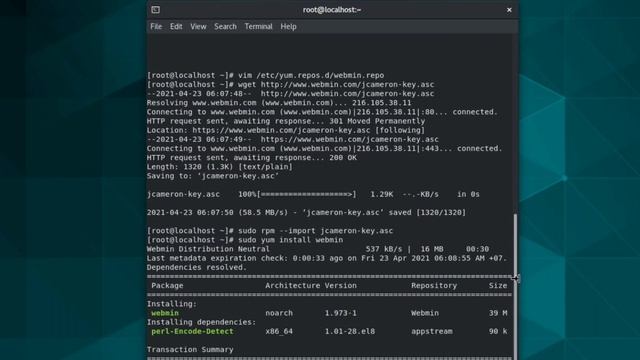Click the 'sudo rpm --import jcameron-key.asc' command
The width and height of the screenshot is (640, 360).
coord(316,231)
